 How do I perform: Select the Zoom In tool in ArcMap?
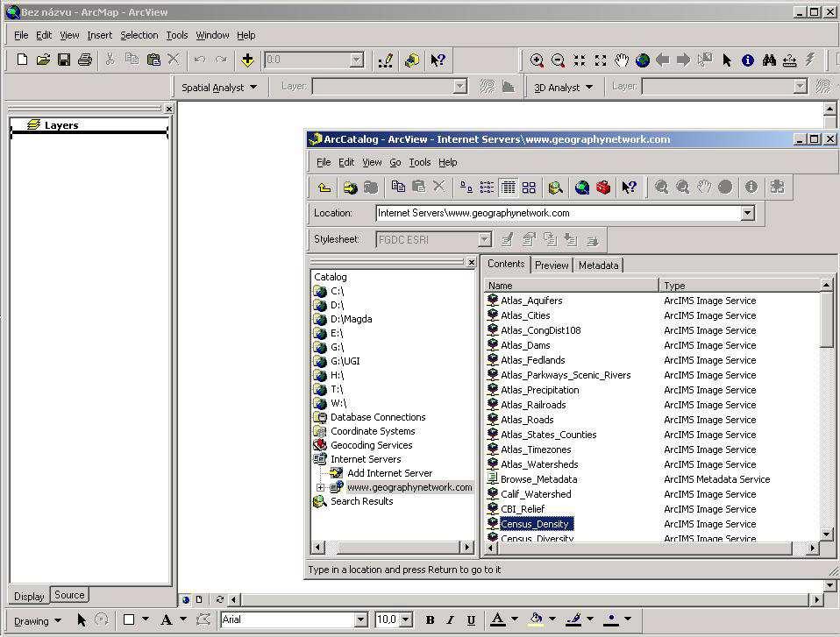click(537, 60)
